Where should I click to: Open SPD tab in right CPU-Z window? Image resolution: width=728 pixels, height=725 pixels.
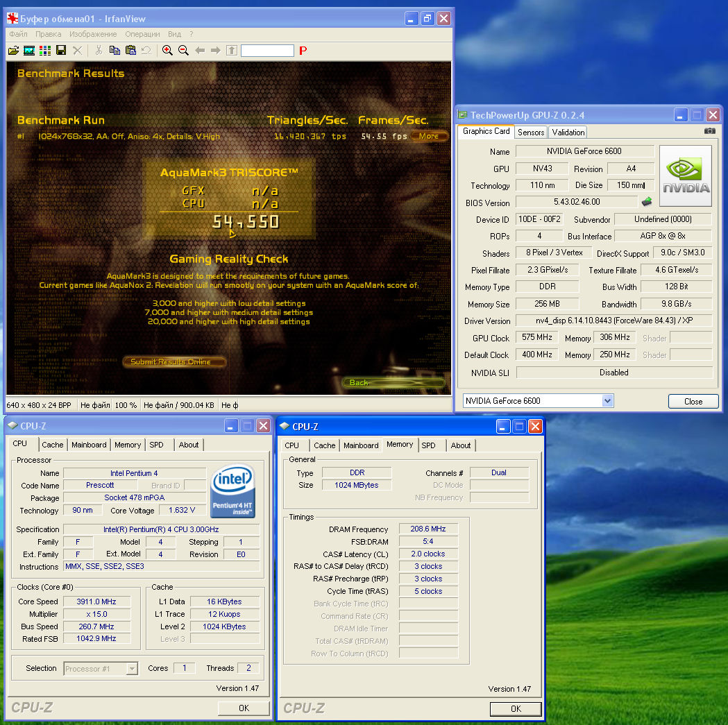[x=428, y=445]
